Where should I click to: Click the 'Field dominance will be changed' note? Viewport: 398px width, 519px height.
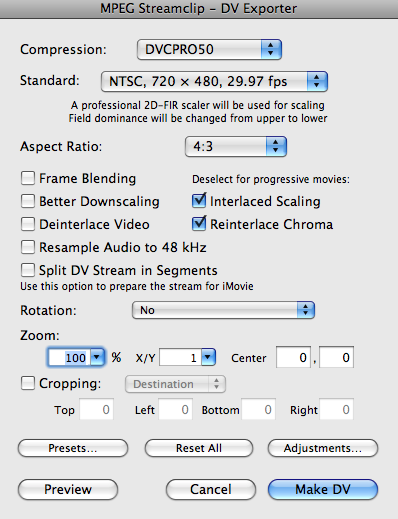pyautogui.click(x=198, y=118)
